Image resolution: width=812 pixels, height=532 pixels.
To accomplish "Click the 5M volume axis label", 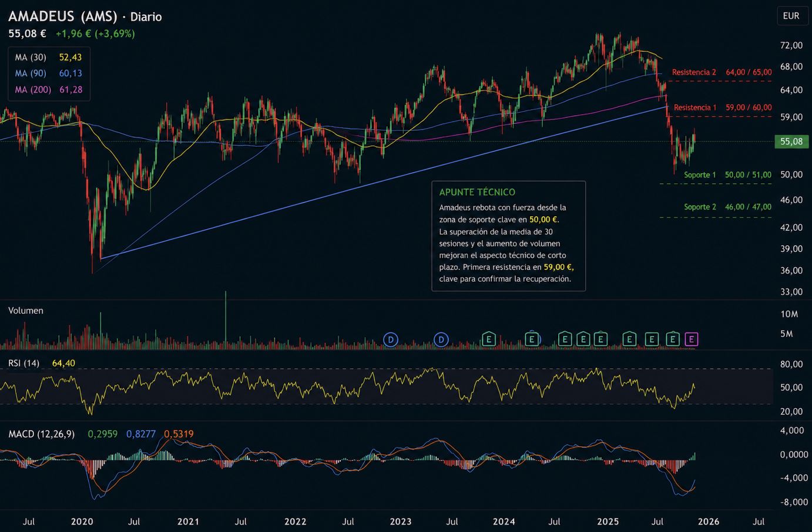I will 787,334.
